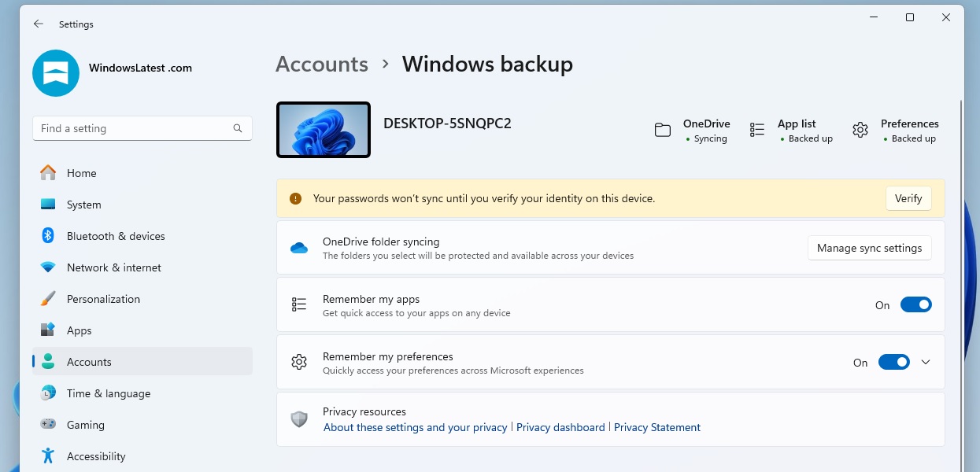Click the Gaming controller icon
Viewport: 980px width, 472px height.
click(x=48, y=425)
